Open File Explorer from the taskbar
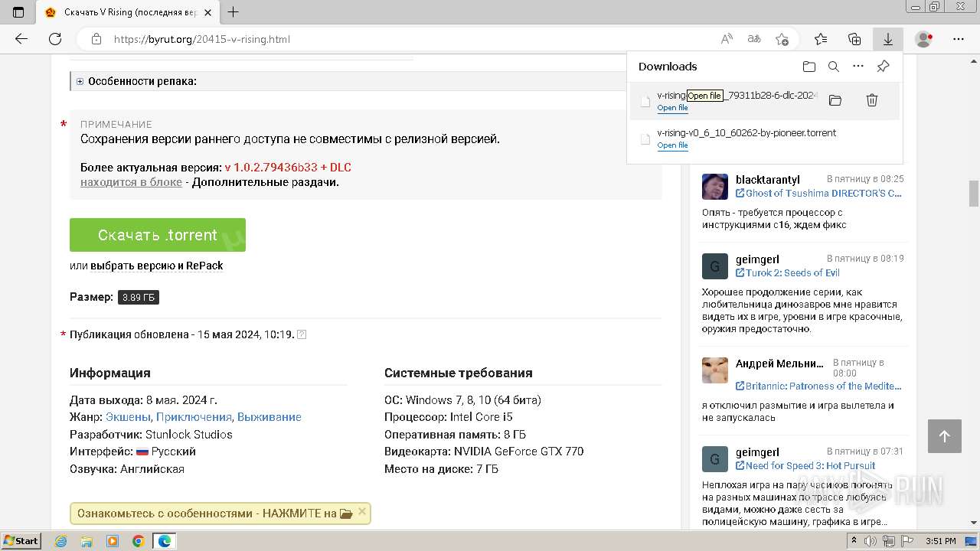The width and height of the screenshot is (980, 551). [x=87, y=541]
